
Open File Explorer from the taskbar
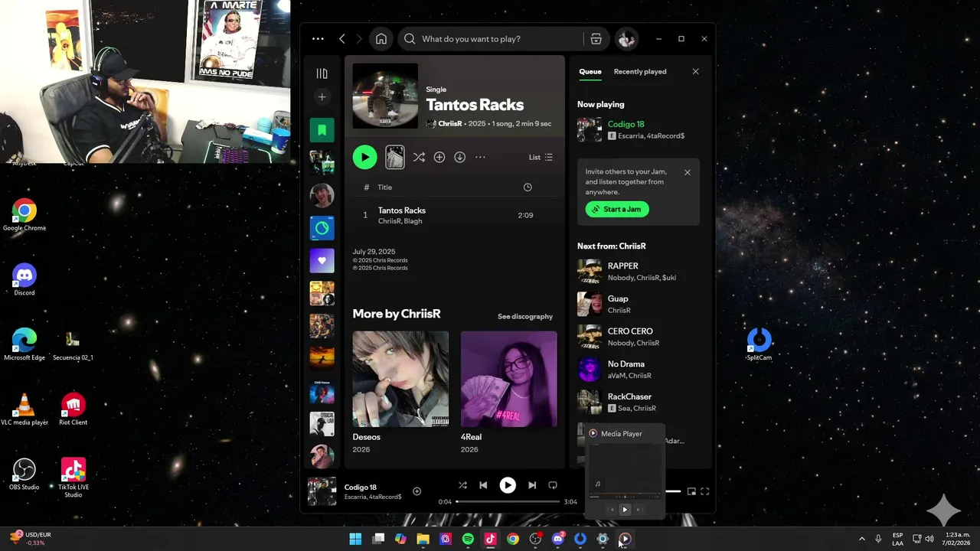[x=423, y=539]
